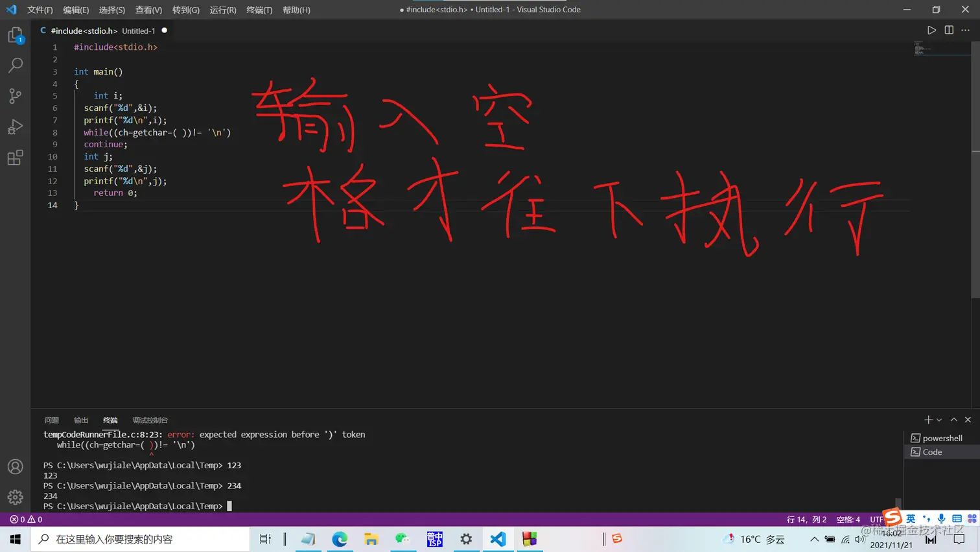Open Microsoft Edge from the taskbar
Screen dimensions: 980x552
click(340, 539)
